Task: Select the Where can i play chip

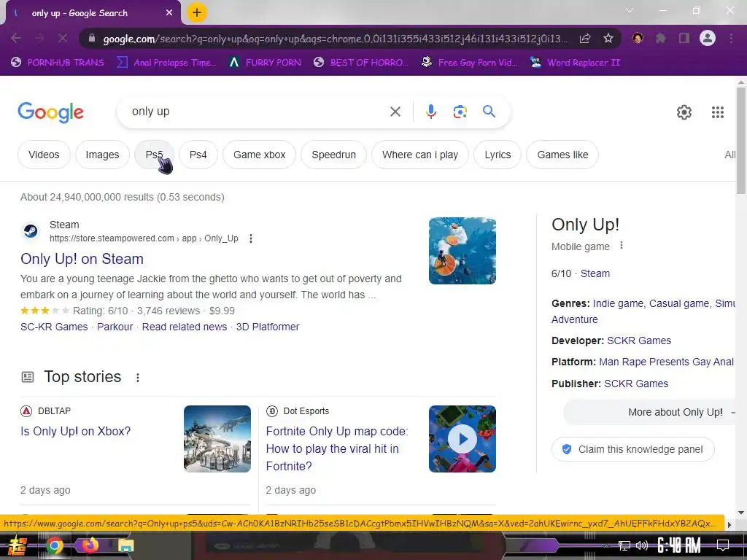Action: tap(420, 155)
